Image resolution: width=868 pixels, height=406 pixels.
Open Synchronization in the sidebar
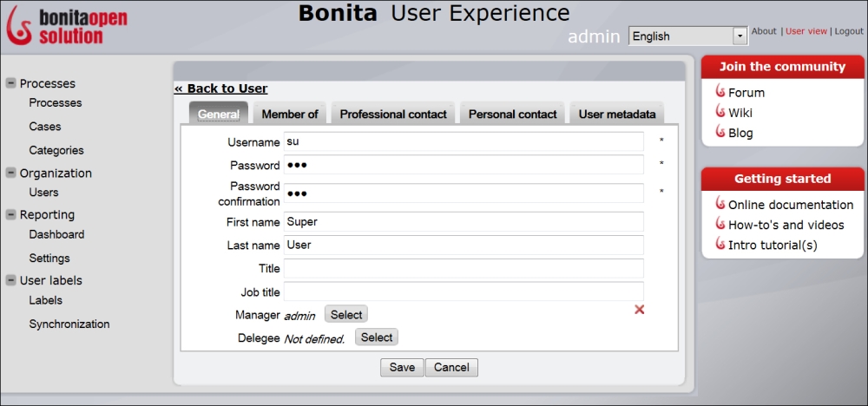point(69,324)
